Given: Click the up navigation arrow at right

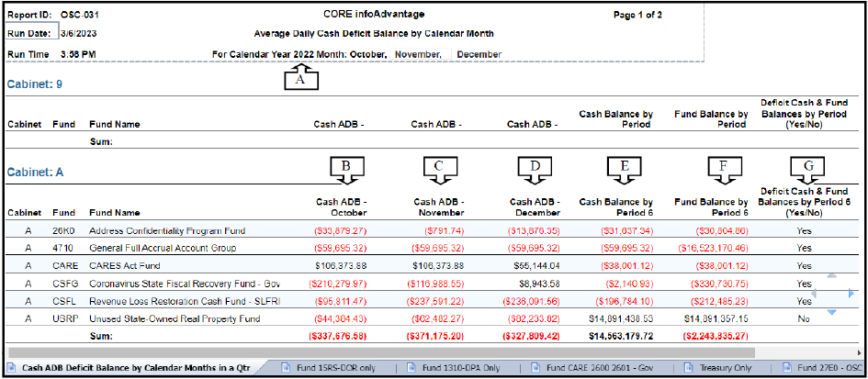Looking at the screenshot, I should pos(831,275).
